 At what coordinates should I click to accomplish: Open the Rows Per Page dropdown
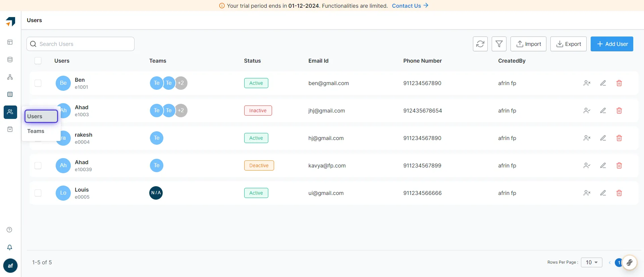click(x=592, y=262)
